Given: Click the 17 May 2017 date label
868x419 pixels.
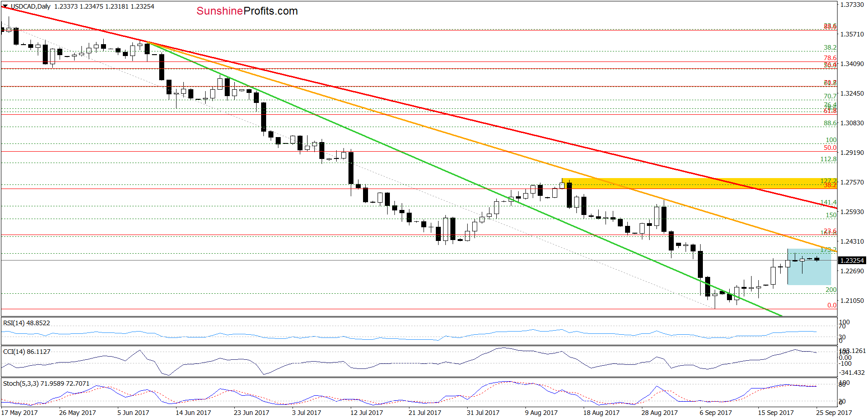Looking at the screenshot, I should point(20,413).
